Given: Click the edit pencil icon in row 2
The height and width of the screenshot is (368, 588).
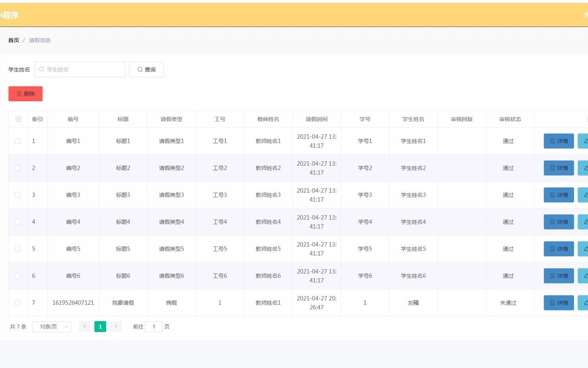Looking at the screenshot, I should click(x=583, y=168).
